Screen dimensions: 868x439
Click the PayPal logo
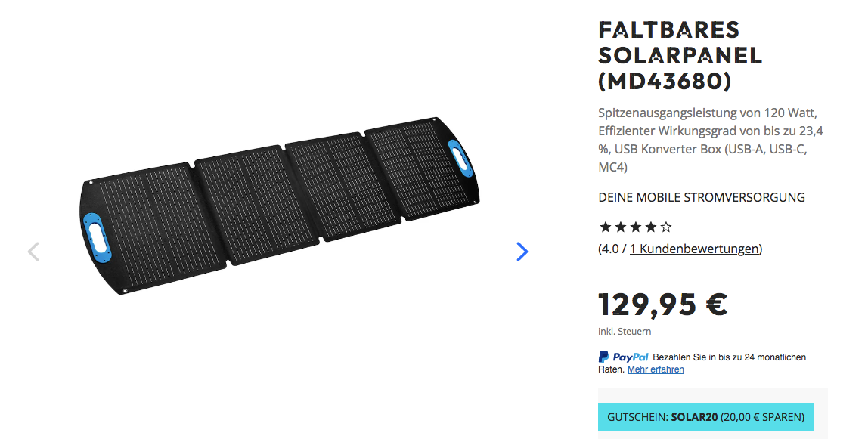[x=623, y=357]
